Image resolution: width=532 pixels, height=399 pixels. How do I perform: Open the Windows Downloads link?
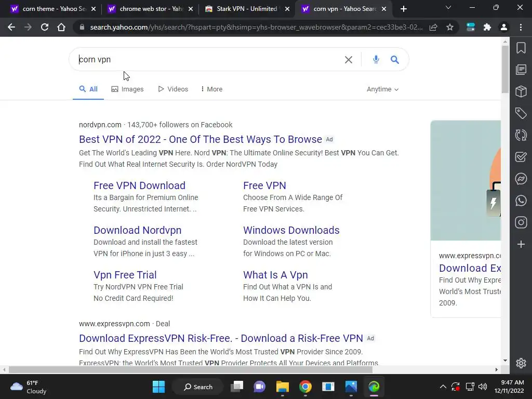291,230
